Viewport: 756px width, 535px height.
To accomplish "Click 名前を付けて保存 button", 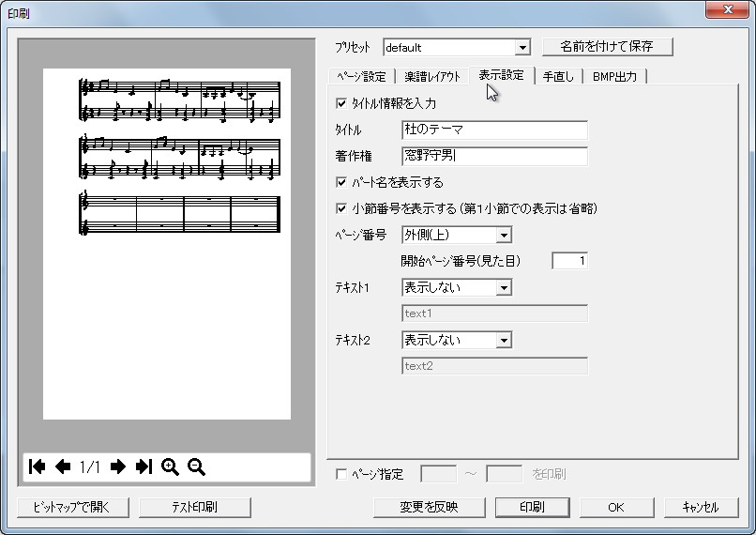I will (608, 46).
